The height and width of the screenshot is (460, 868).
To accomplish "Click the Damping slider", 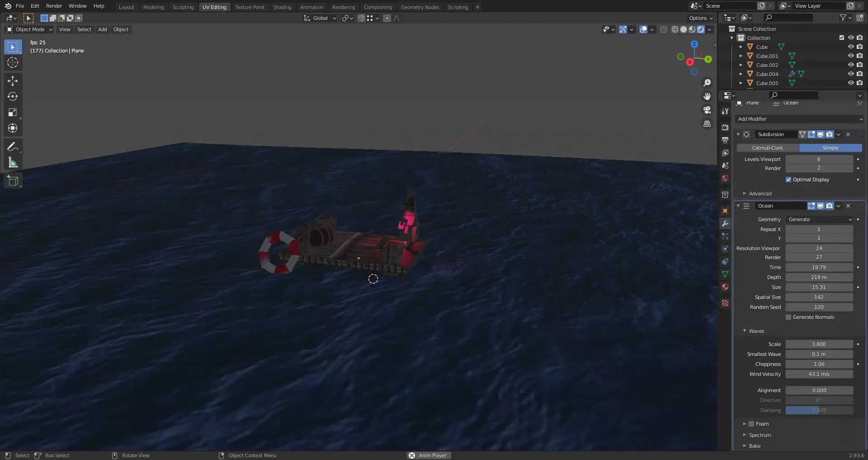I will coord(819,410).
